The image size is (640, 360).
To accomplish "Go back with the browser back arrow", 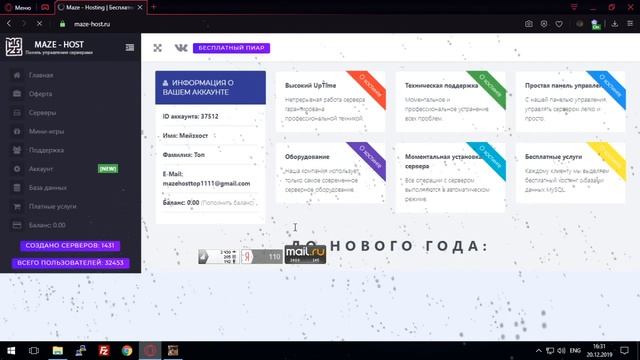I will coord(9,24).
